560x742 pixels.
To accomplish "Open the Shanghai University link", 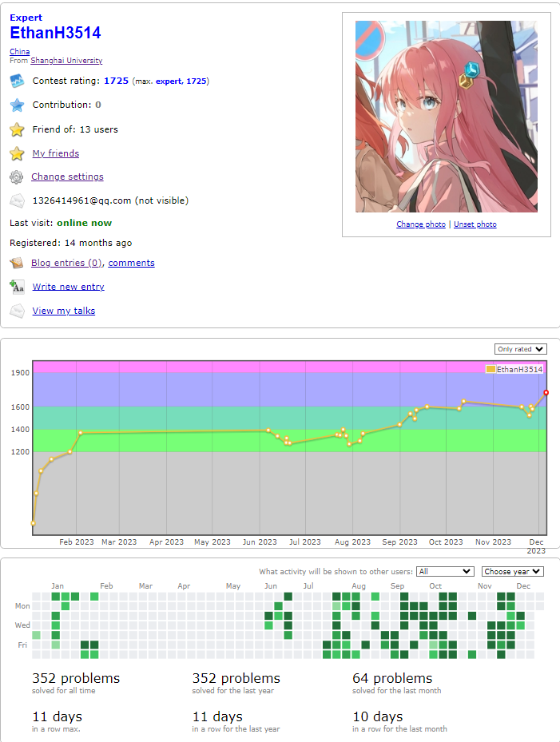I will pyautogui.click(x=66, y=61).
